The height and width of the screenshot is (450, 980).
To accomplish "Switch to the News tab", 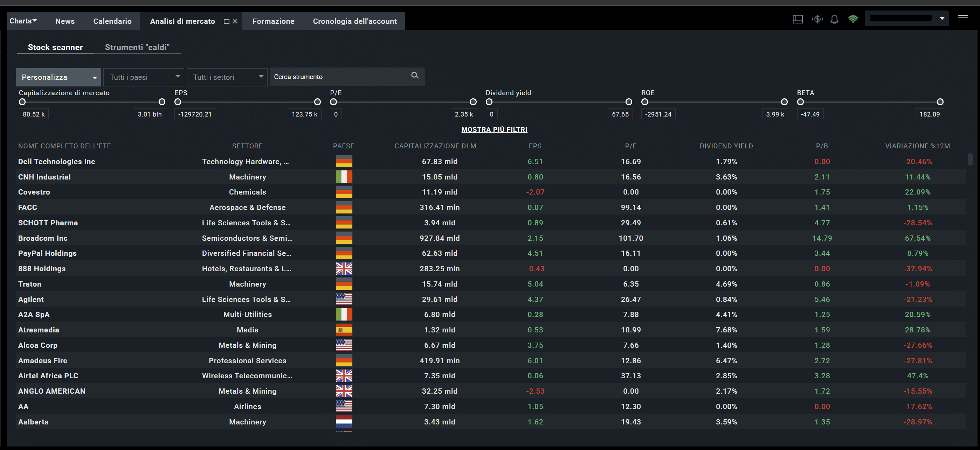I will (65, 21).
